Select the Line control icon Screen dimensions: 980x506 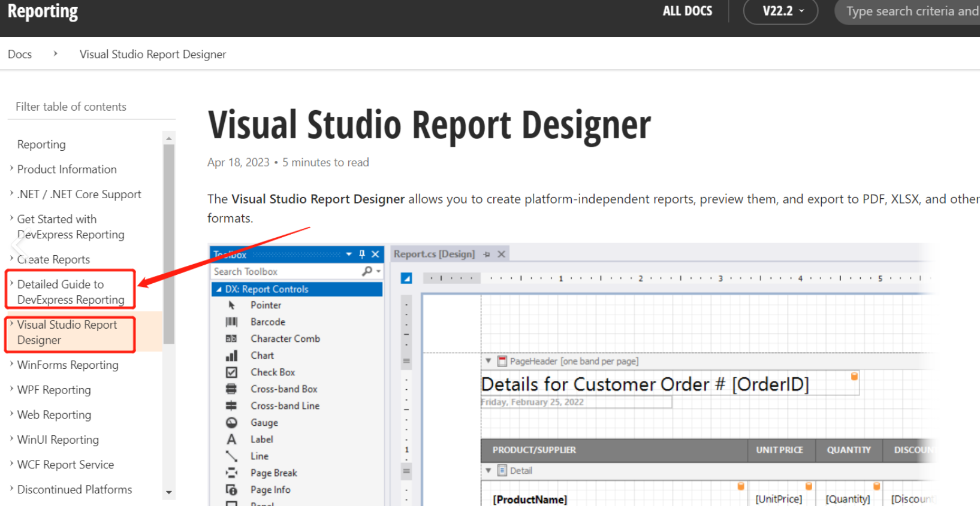tap(231, 456)
